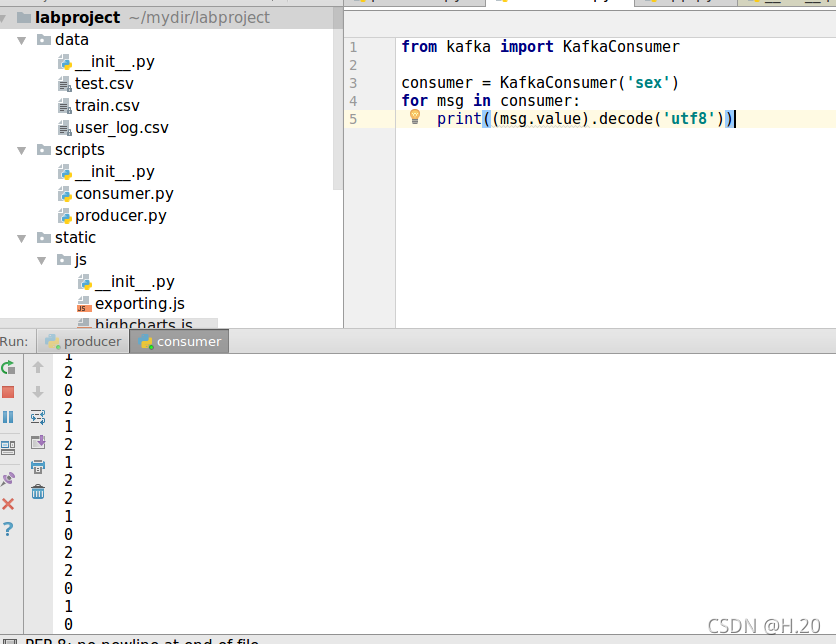Click the labproject project root label
Image resolution: width=836 pixels, height=644 pixels.
point(77,18)
